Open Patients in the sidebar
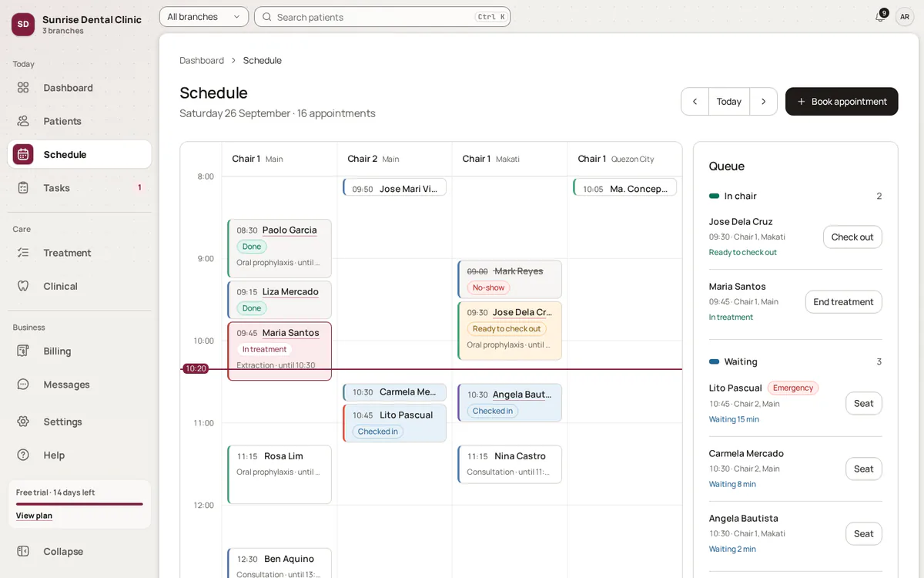 tap(79, 121)
